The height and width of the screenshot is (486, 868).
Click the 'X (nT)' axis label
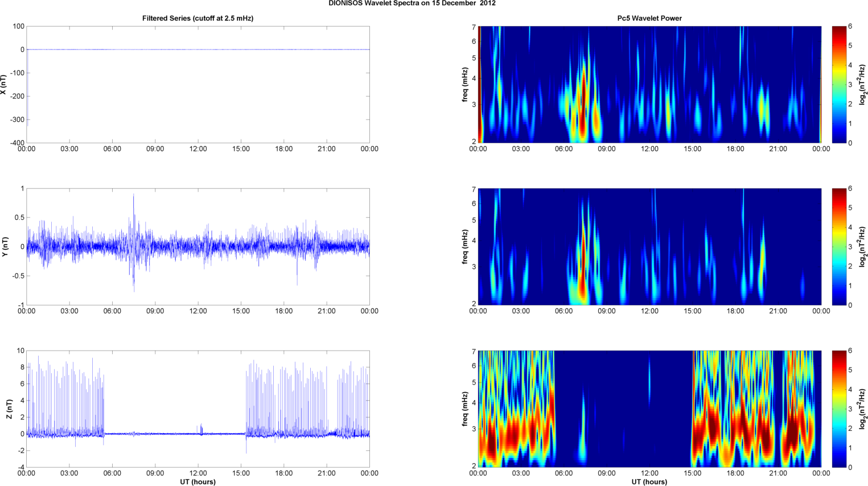[4, 85]
